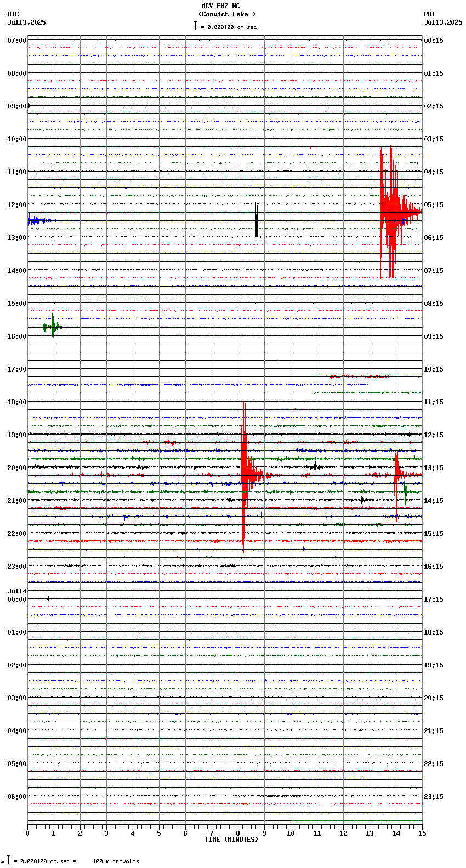Image resolution: width=466 pixels, height=868 pixels.
Task: Click the 03:00 UTC time label
Action: tap(17, 698)
